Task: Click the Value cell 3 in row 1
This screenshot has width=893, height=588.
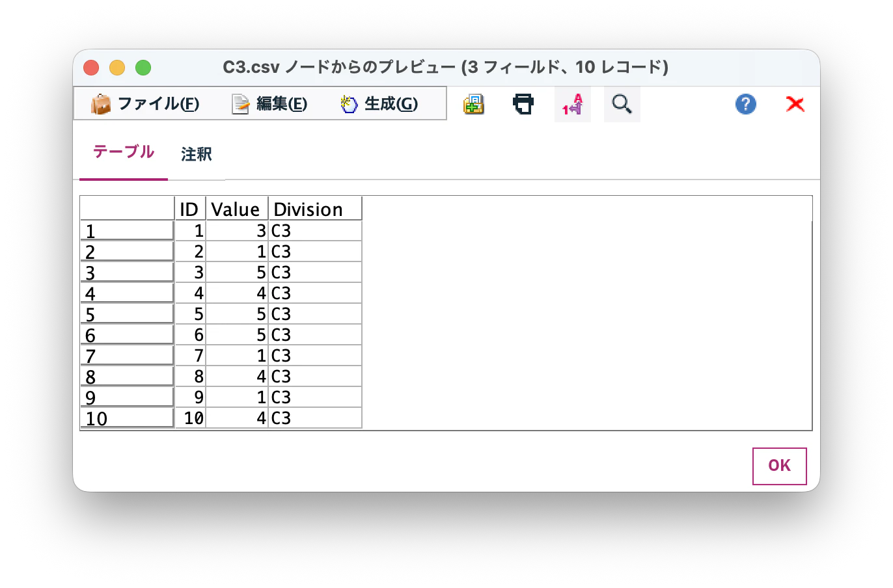Action: 237,231
